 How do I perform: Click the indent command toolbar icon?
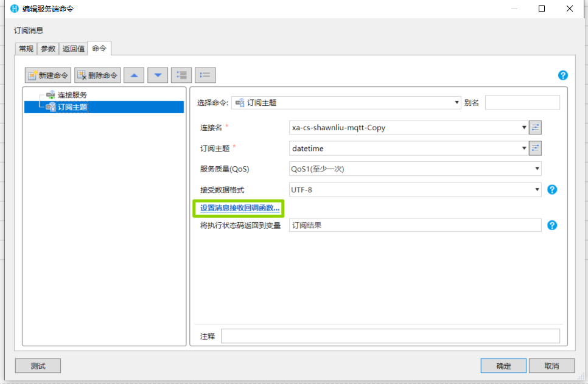181,75
